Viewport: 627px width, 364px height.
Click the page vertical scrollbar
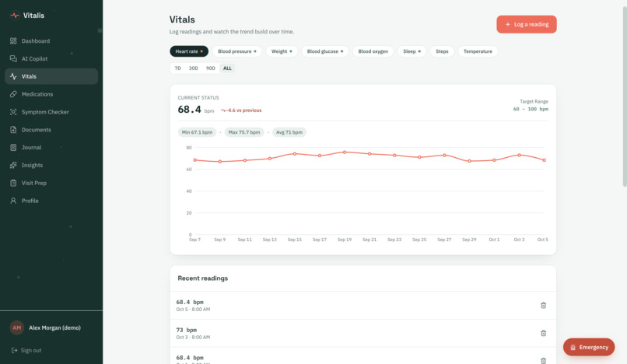tap(625, 96)
